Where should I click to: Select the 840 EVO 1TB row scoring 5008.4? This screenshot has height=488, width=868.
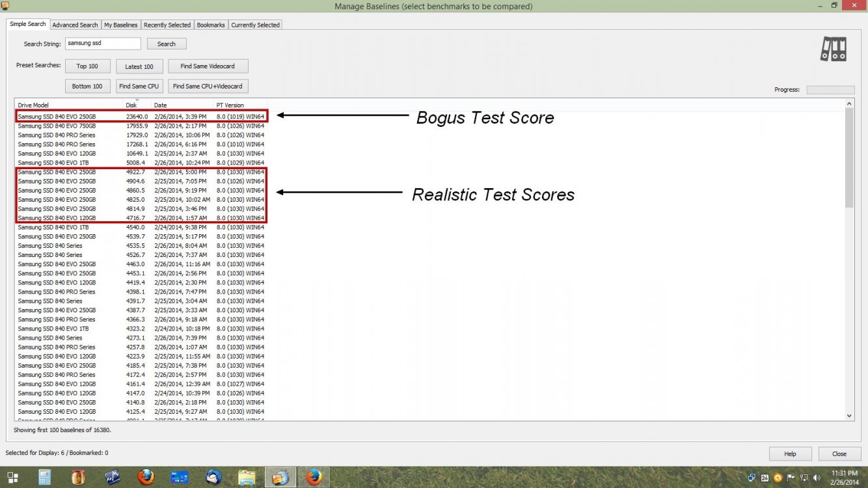tap(141, 162)
